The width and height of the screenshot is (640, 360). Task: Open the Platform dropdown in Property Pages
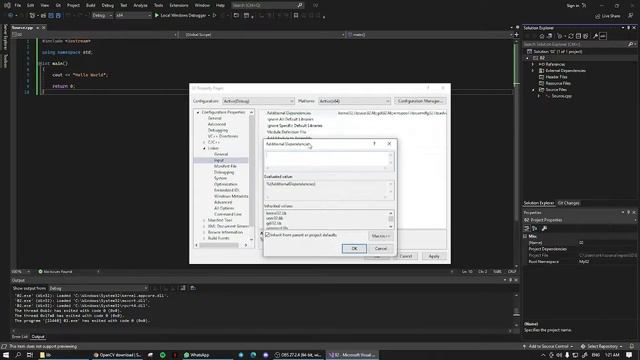click(x=354, y=101)
